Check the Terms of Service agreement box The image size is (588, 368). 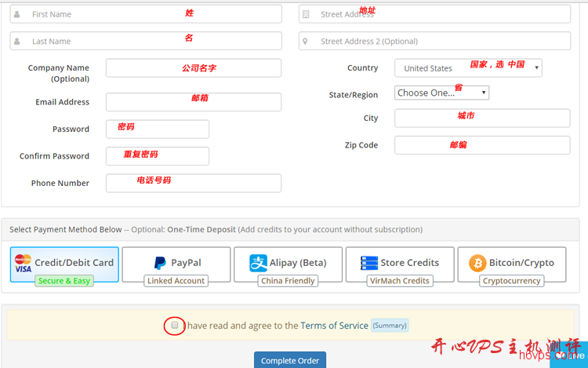pos(174,325)
